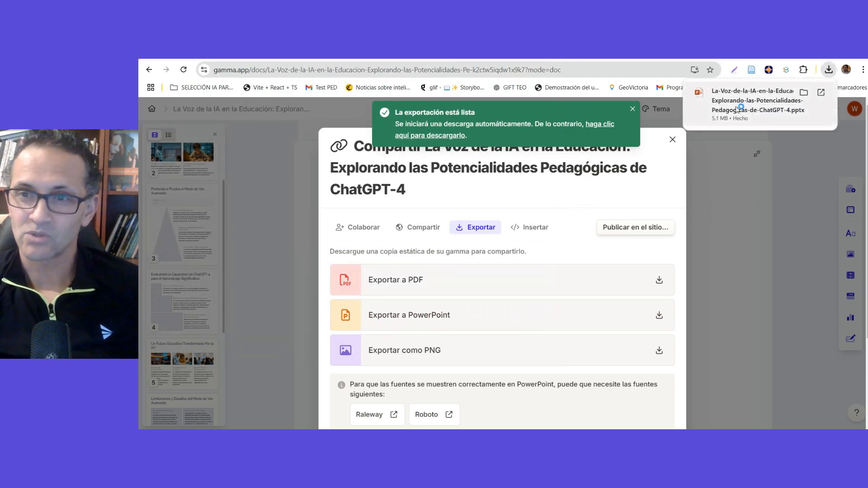Switch to Colaborar tab

coord(358,227)
